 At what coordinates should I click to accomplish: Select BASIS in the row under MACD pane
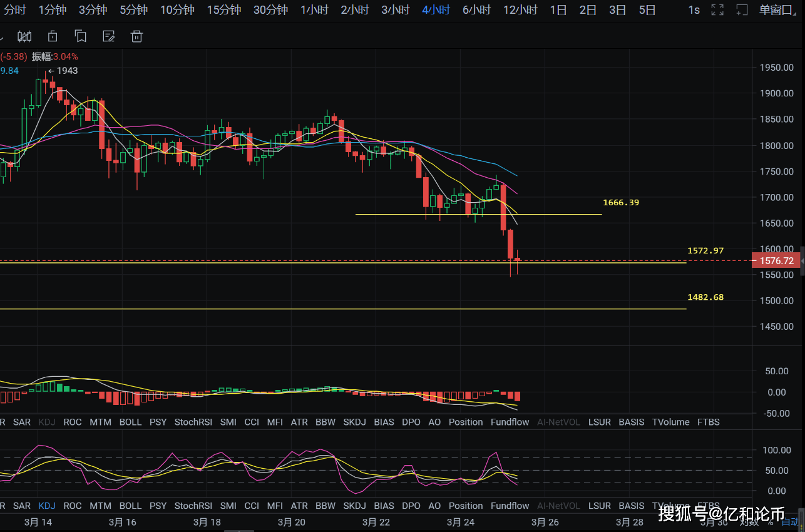point(631,422)
